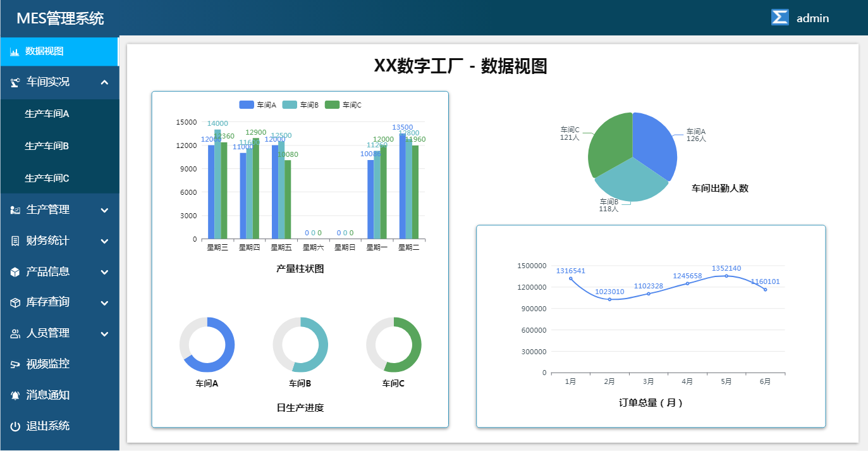Click the bar chart icon beside 数据视图
The height and width of the screenshot is (451, 868).
click(15, 52)
